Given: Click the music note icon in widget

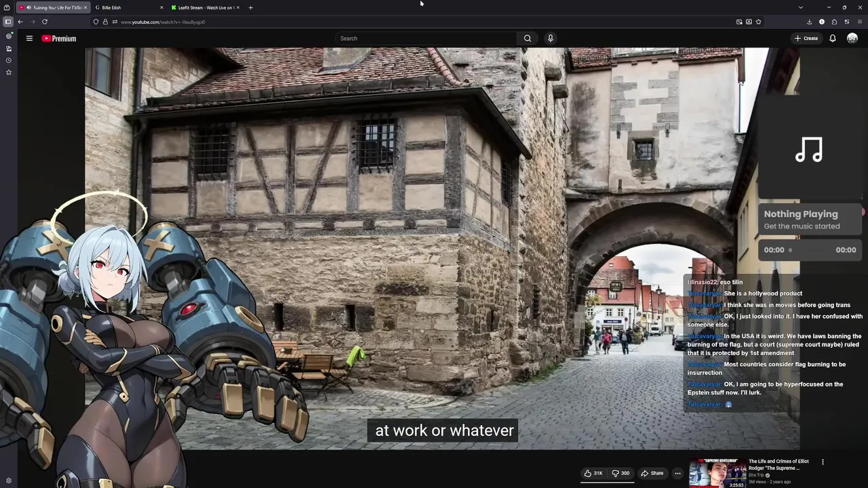Looking at the screenshot, I should pyautogui.click(x=809, y=150).
